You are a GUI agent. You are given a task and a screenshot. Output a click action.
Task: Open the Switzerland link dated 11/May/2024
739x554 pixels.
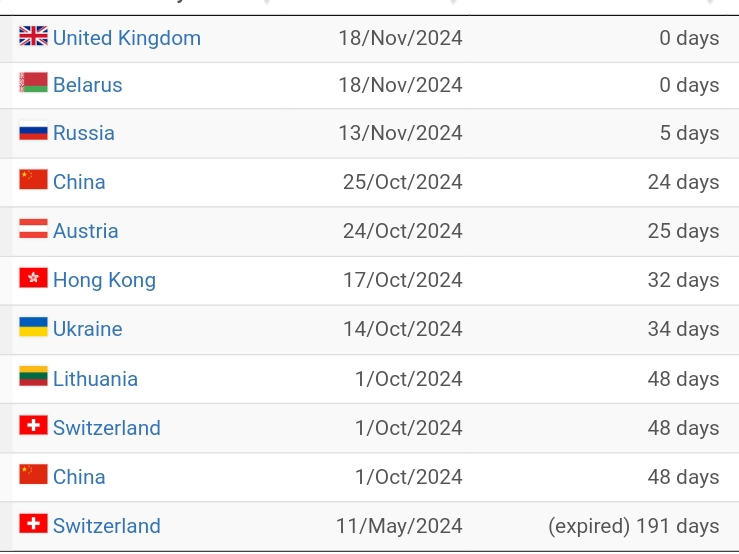tap(107, 526)
